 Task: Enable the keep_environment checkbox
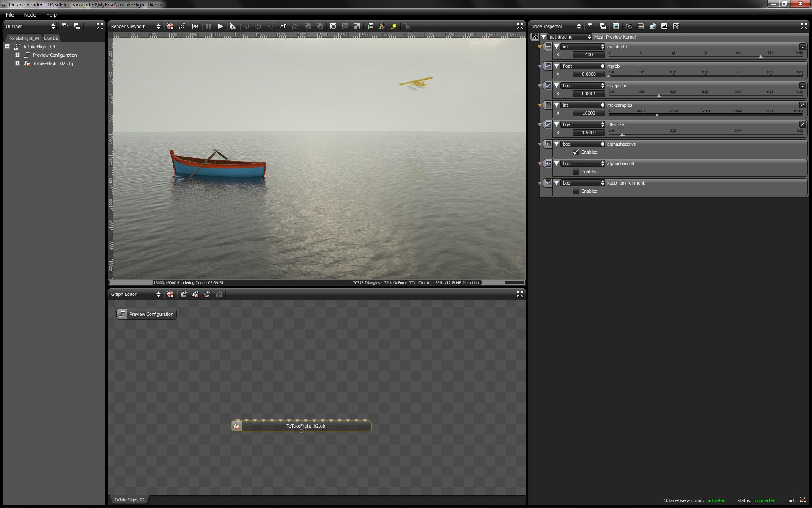point(576,191)
